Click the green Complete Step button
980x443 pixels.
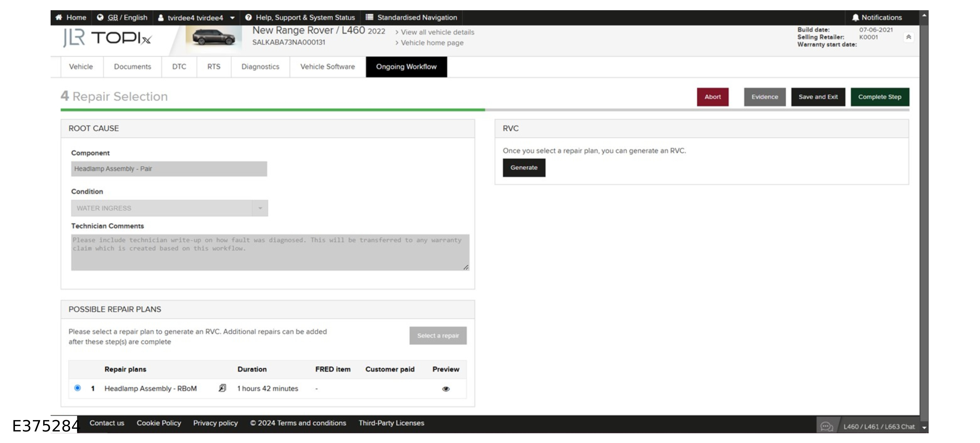coord(880,97)
